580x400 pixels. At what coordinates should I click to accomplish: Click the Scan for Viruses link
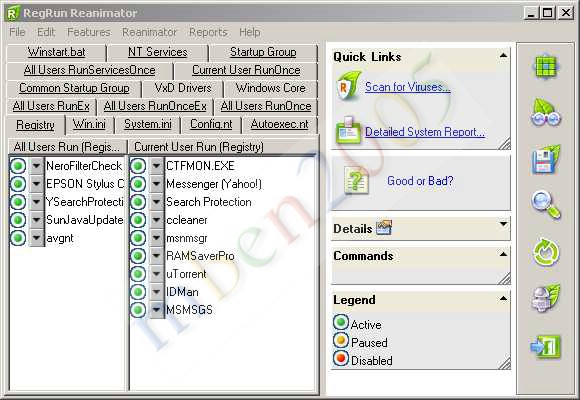[x=408, y=87]
